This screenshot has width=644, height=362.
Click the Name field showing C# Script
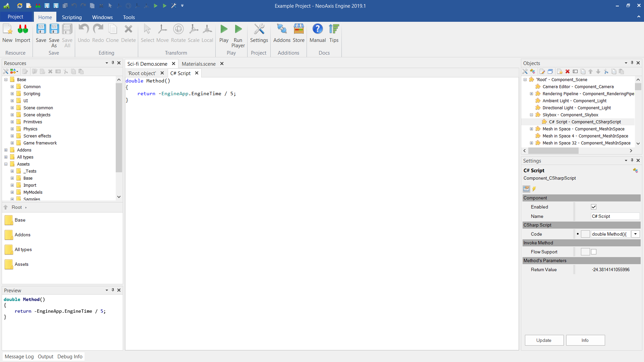tap(615, 216)
